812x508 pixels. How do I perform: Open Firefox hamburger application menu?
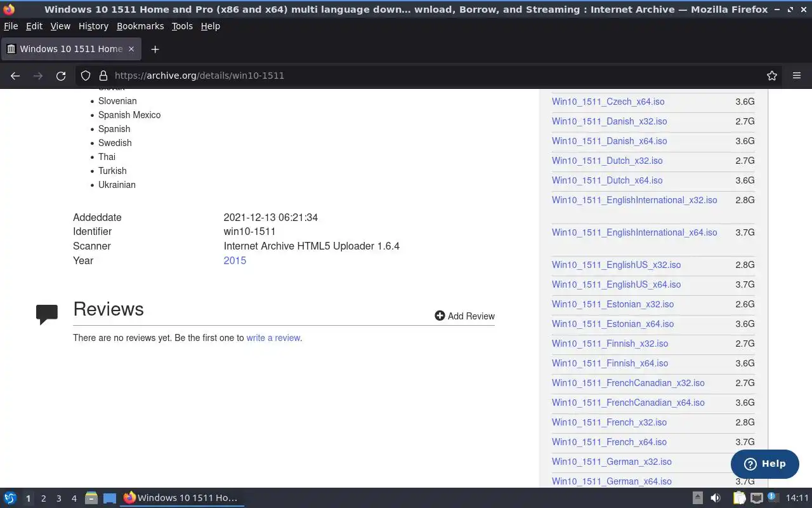(797, 76)
